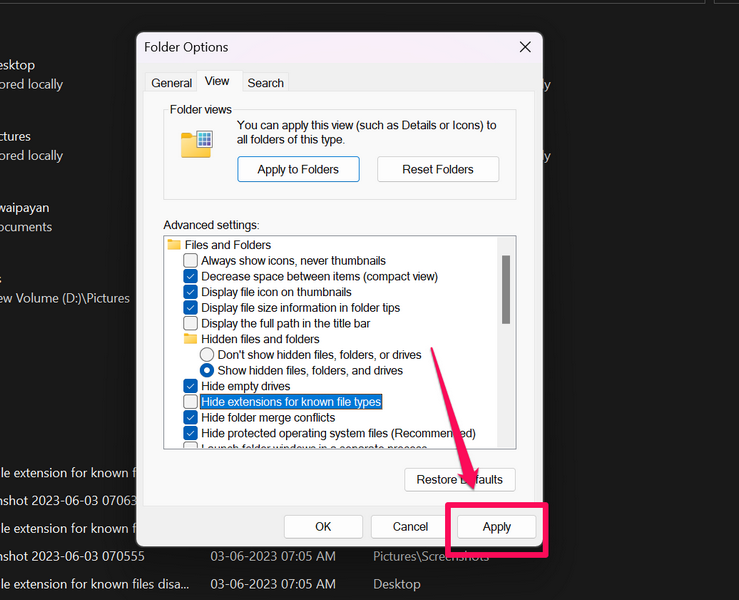Click Apply to Folders button
This screenshot has width=739, height=600.
(298, 169)
